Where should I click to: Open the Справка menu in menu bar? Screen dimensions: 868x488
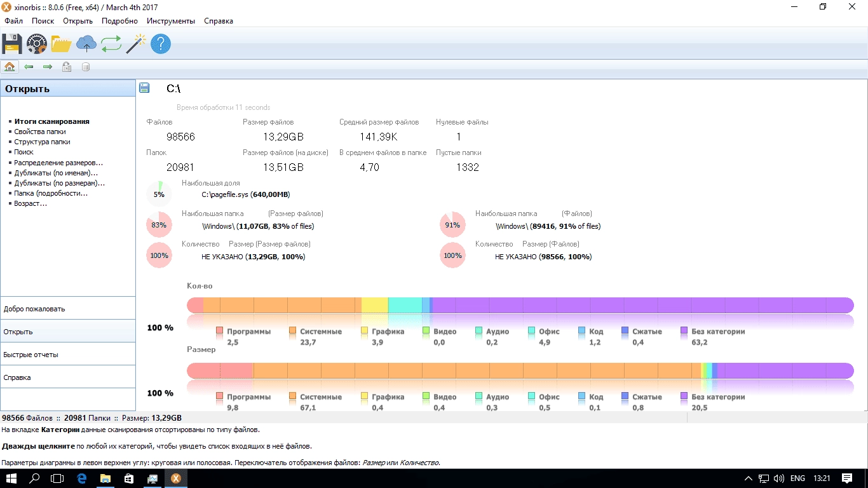219,21
